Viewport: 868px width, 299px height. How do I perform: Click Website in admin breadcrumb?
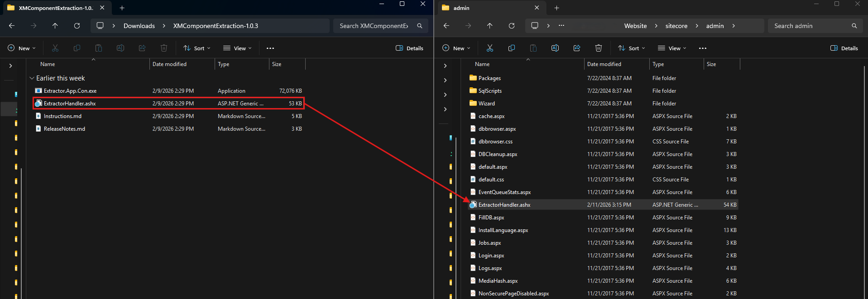click(x=635, y=26)
